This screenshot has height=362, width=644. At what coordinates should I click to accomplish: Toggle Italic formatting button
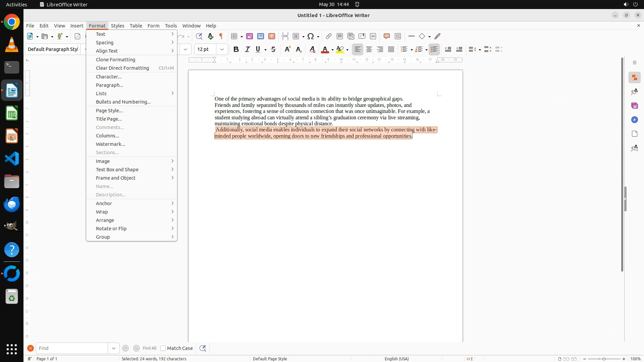point(247,49)
